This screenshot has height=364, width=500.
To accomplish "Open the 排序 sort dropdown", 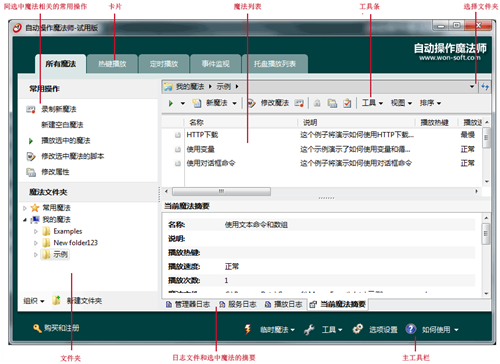I will (x=430, y=103).
